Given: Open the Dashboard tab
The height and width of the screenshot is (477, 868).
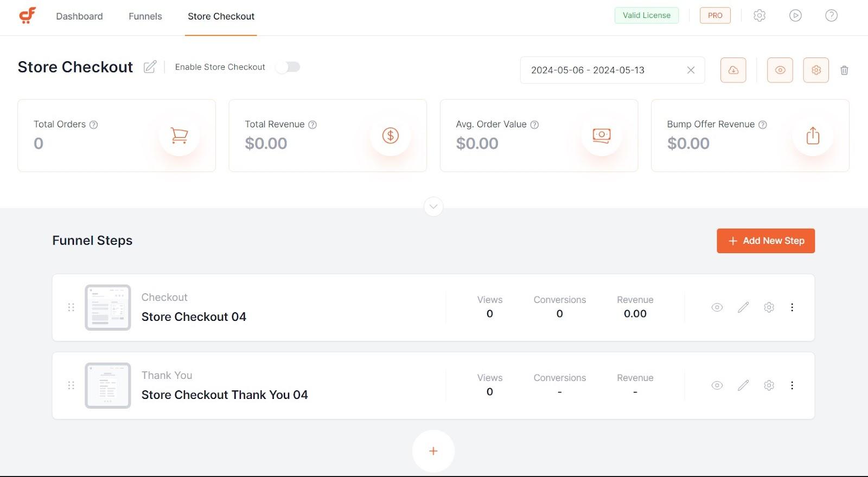Looking at the screenshot, I should [x=79, y=16].
